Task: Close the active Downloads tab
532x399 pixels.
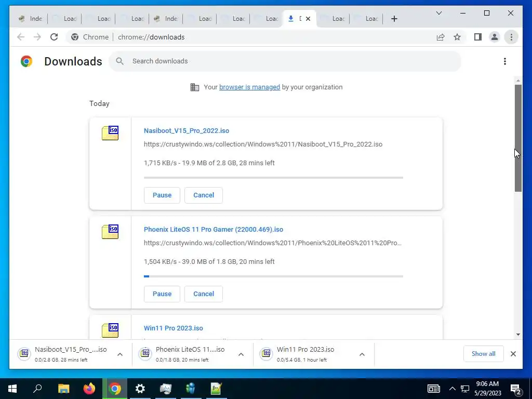Action: 308,19
